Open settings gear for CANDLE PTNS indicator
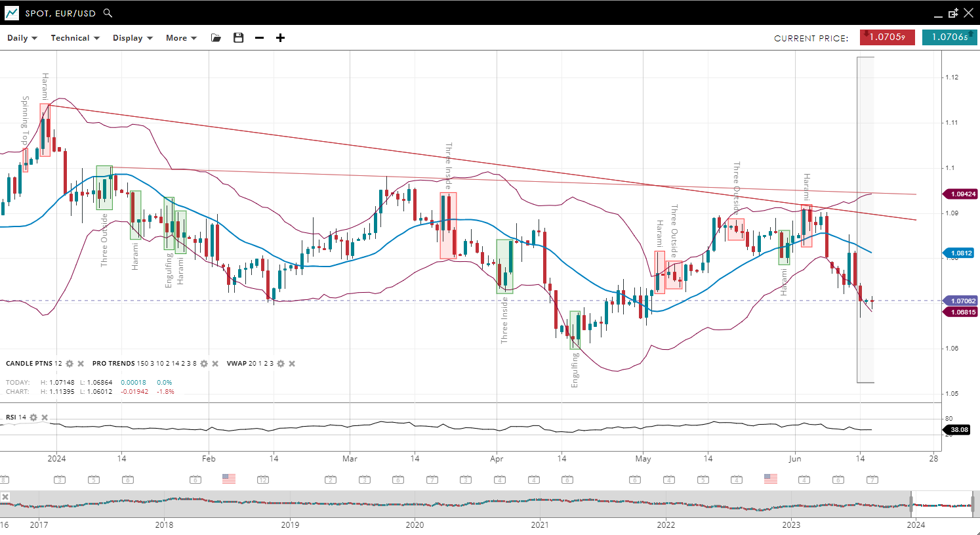Screen dimensions: 980x535 point(70,364)
